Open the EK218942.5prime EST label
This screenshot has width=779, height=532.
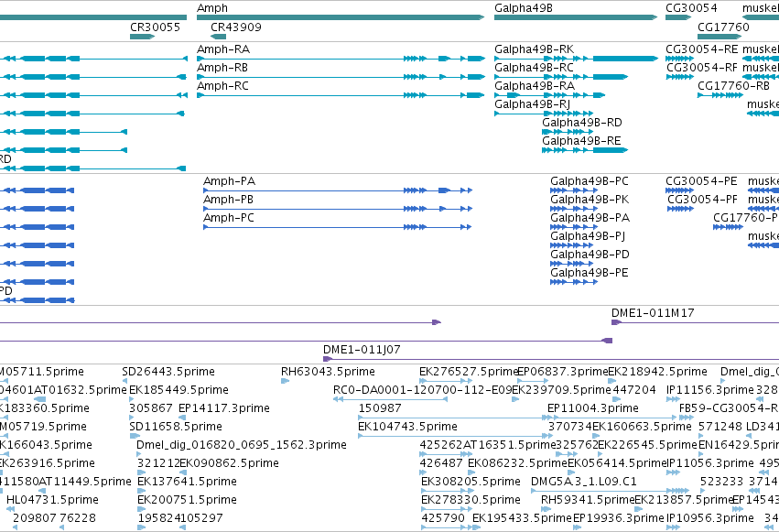point(658,372)
